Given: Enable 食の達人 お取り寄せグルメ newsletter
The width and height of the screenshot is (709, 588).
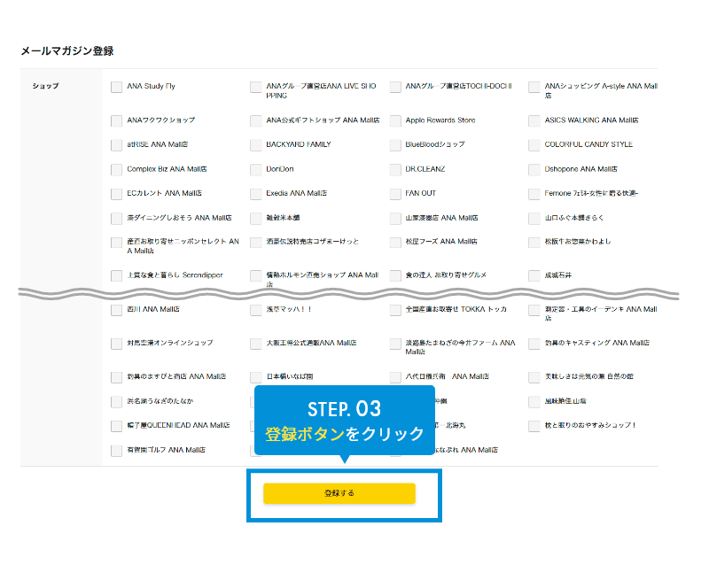Looking at the screenshot, I should tap(395, 275).
